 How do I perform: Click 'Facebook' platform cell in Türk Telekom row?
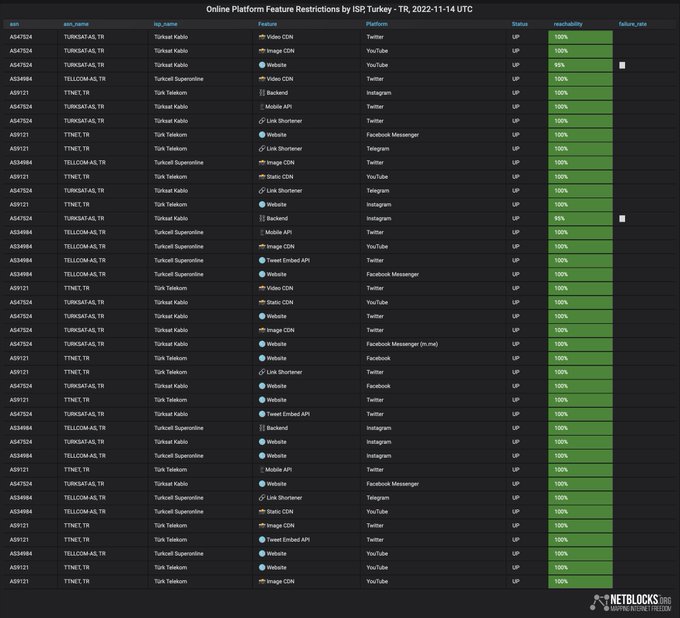pos(378,358)
